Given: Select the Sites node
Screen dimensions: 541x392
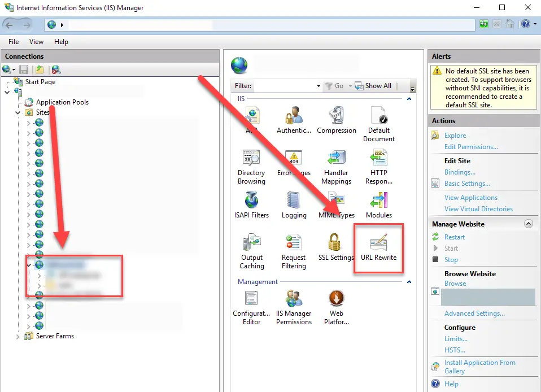Looking at the screenshot, I should 42,112.
